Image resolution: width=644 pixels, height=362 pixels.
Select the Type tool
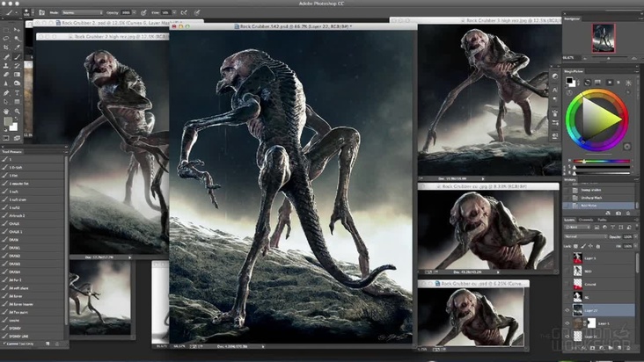[x=17, y=91]
